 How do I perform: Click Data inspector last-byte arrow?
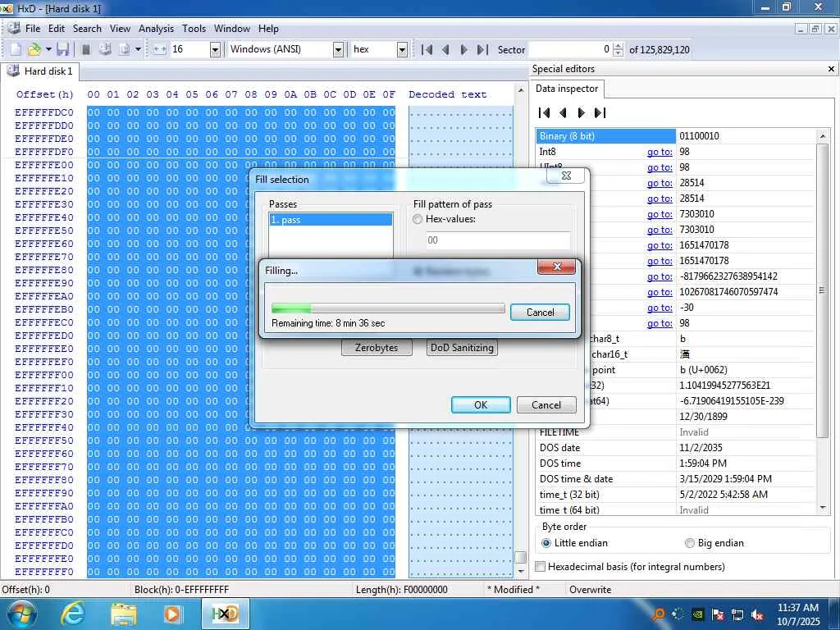(600, 112)
